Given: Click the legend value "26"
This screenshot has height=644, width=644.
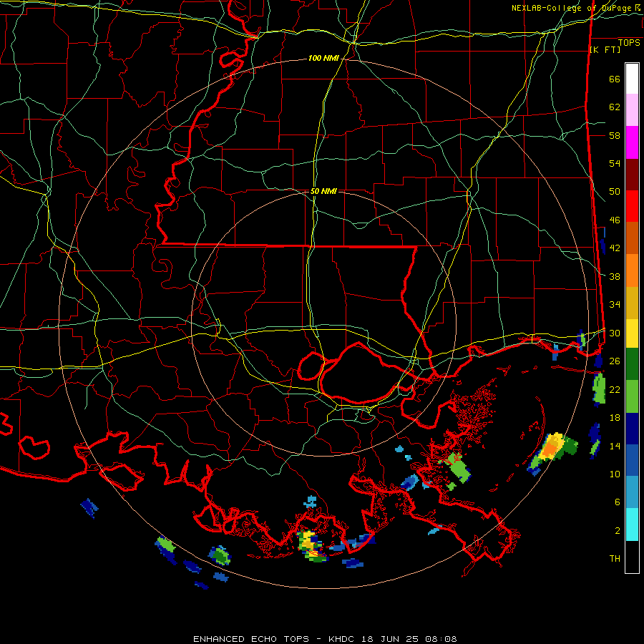Looking at the screenshot, I should point(615,361).
